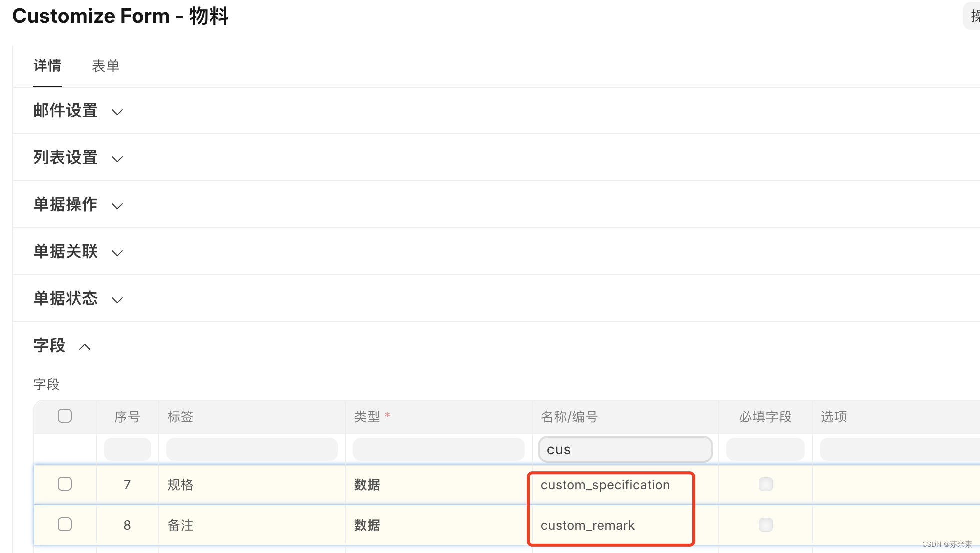Click the 标签 column filter input
This screenshot has width=980, height=553.
click(251, 449)
